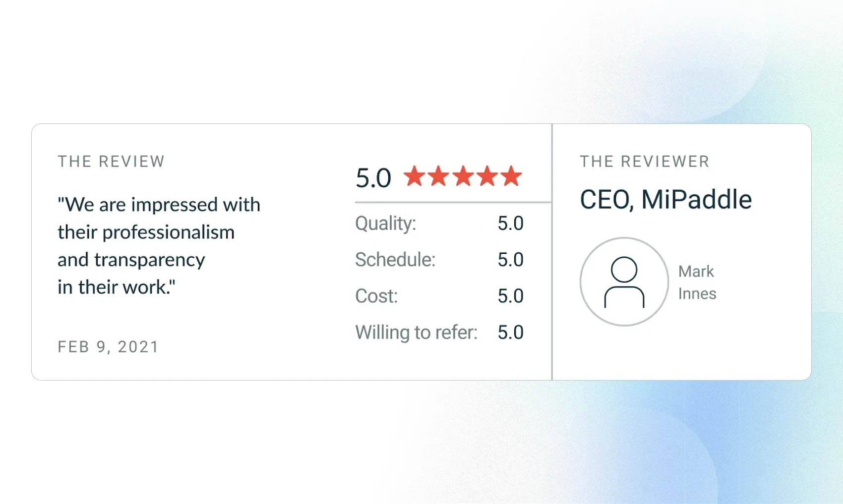Click the THE REVIEWER heading
This screenshot has width=843, height=504.
(645, 162)
